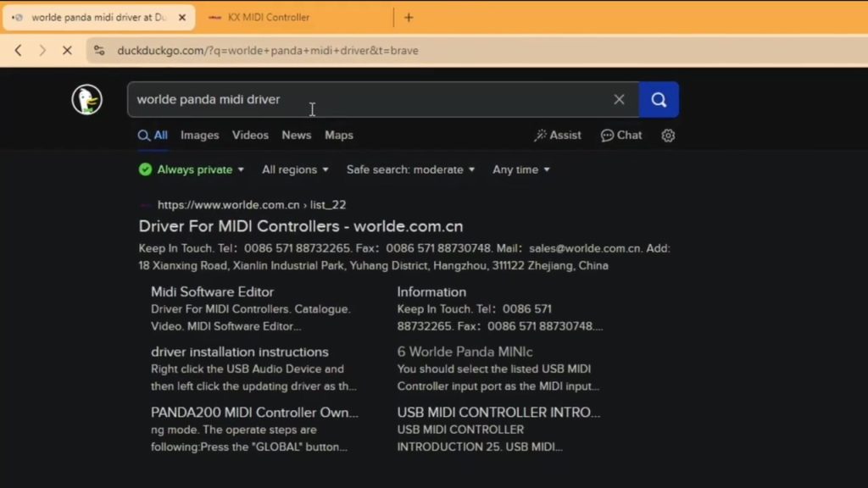868x488 pixels.
Task: Open the Any time filter dropdown
Action: [x=521, y=169]
